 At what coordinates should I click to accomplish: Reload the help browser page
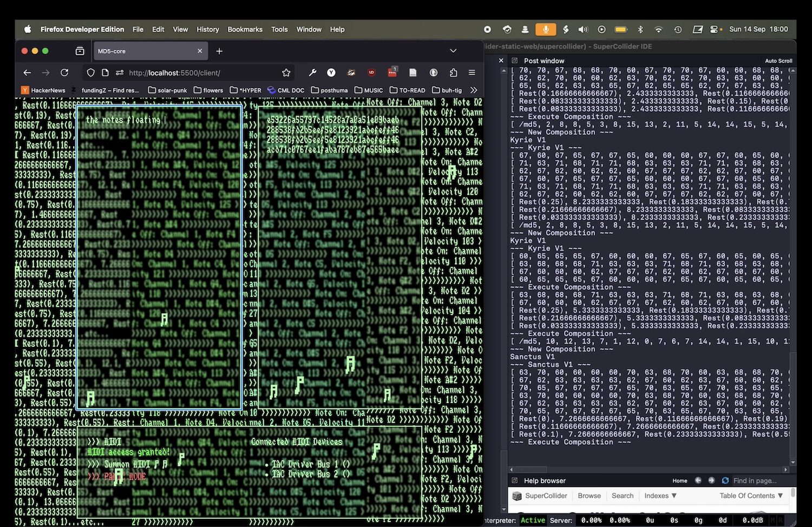[x=725, y=480]
